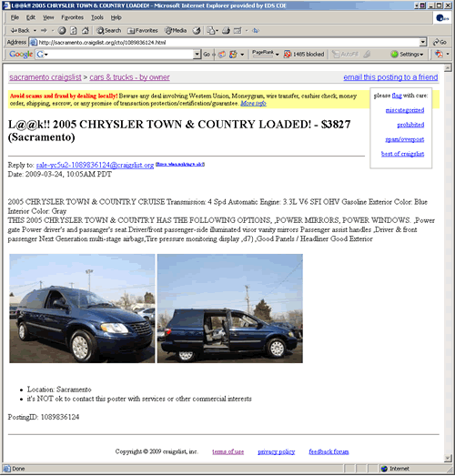Click the History icon next to Media
455x476 pixels.
pyautogui.click(x=197, y=30)
